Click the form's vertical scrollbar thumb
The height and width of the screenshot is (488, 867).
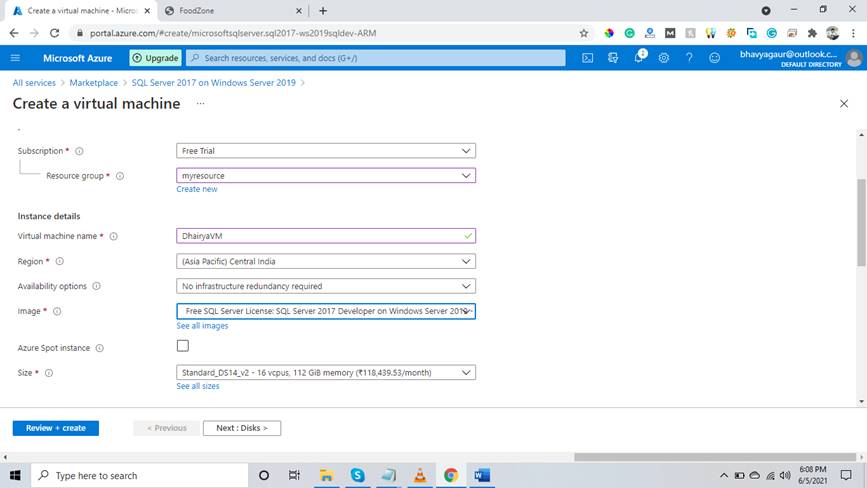coord(861,221)
